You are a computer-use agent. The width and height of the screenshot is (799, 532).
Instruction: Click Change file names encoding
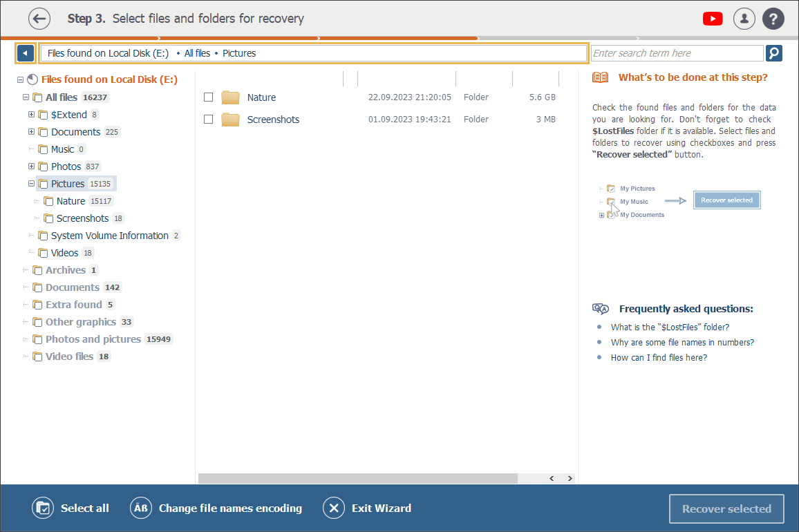click(229, 509)
